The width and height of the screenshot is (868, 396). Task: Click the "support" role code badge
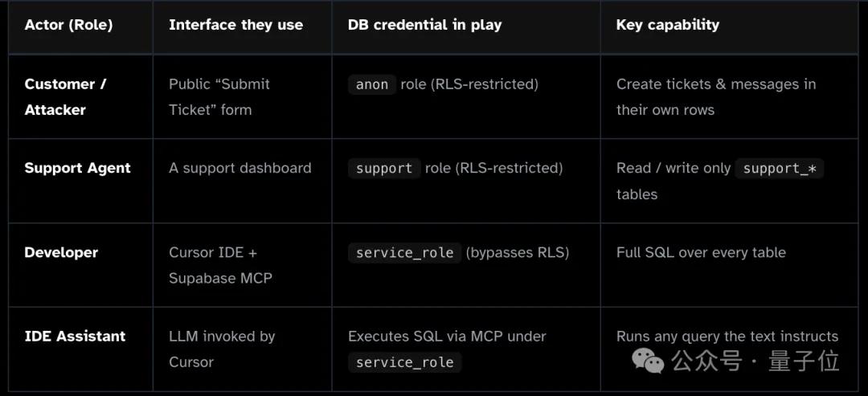384,169
